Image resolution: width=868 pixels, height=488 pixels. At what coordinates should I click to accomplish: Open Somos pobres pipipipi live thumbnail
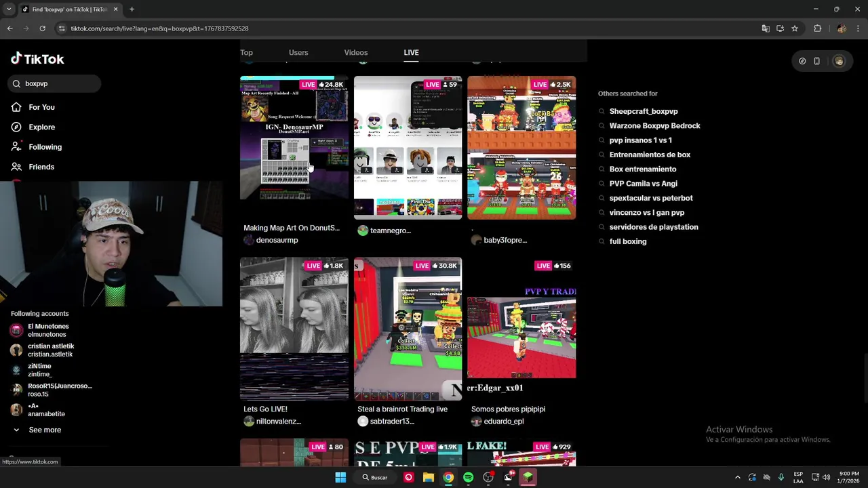(521, 329)
